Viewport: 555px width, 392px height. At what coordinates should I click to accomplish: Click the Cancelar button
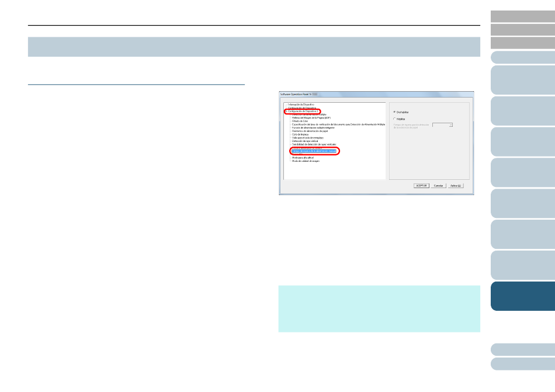438,185
